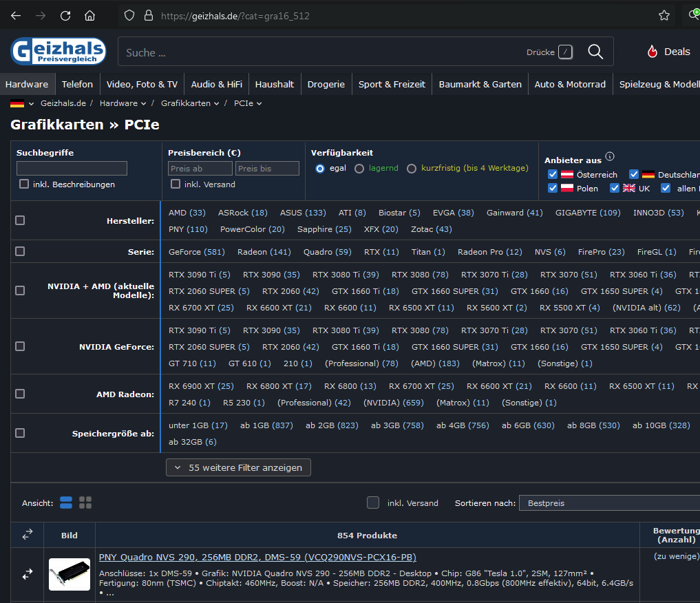This screenshot has width=700, height=603.
Task: Select kurzfristig (bis 4 Werktage) radio
Action: [412, 168]
